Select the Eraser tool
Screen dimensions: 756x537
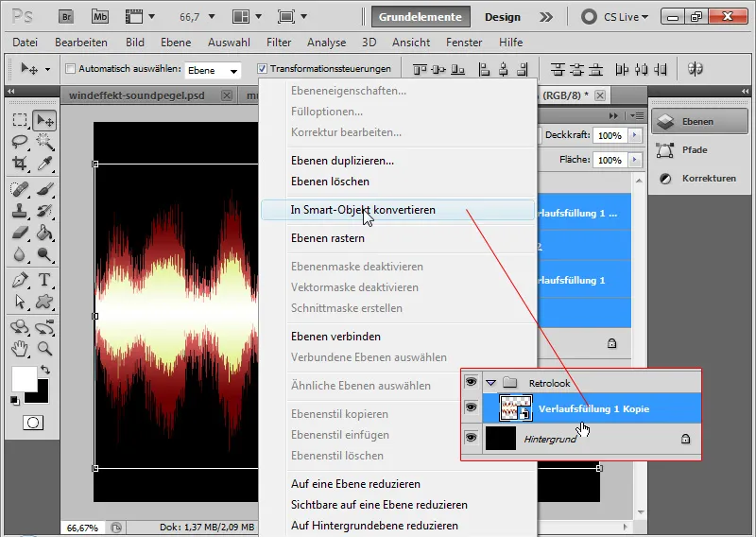20,233
